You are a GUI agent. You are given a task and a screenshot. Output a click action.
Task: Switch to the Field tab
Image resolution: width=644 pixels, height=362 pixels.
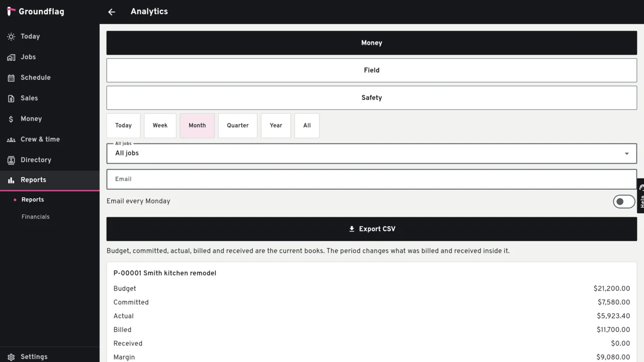(371, 70)
